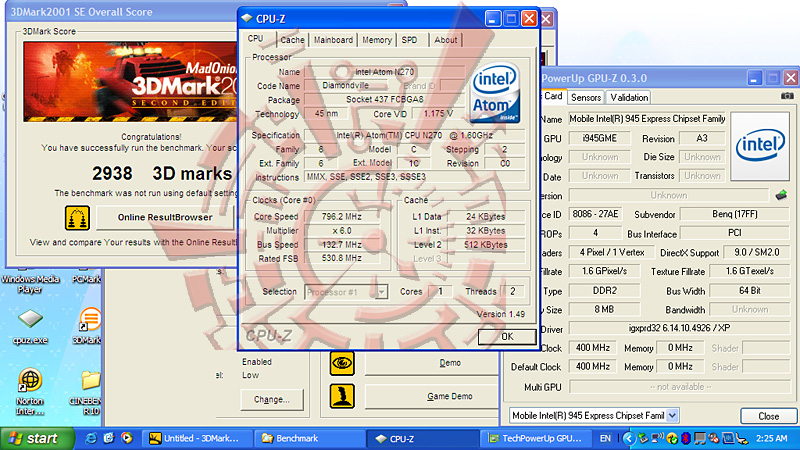
Task: Click the Intel graphics tray icon
Action: pyautogui.click(x=728, y=438)
